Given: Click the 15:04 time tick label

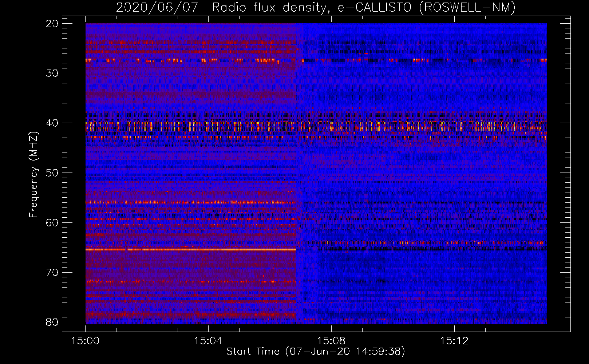Looking at the screenshot, I should tap(208, 341).
